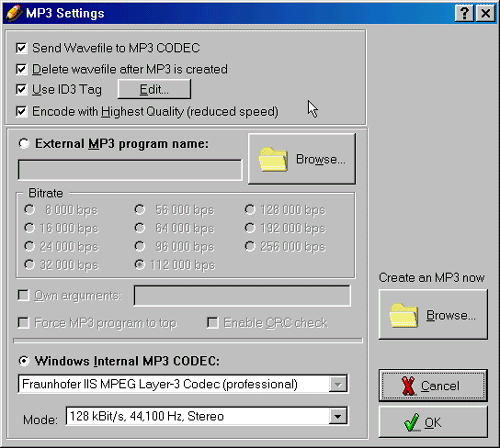Confirm settings with OK button
Image resolution: width=500 pixels, height=448 pixels.
(x=433, y=422)
